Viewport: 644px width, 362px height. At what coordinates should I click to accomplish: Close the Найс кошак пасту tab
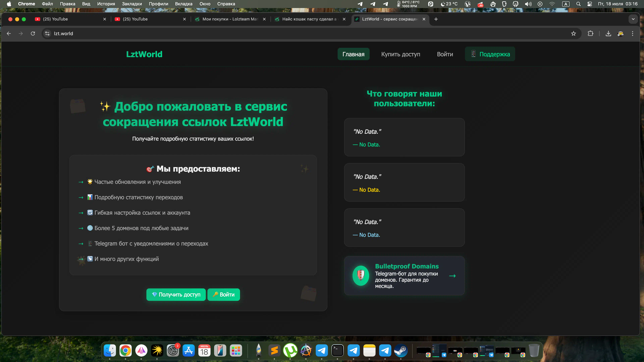pyautogui.click(x=344, y=19)
